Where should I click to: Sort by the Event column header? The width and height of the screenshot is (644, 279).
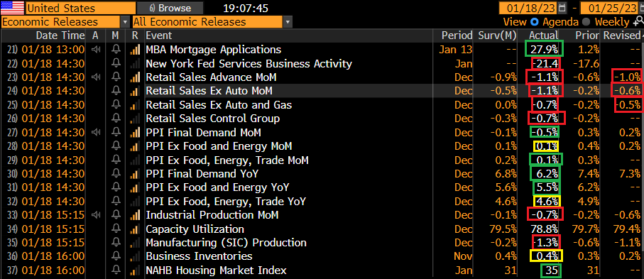pyautogui.click(x=159, y=35)
